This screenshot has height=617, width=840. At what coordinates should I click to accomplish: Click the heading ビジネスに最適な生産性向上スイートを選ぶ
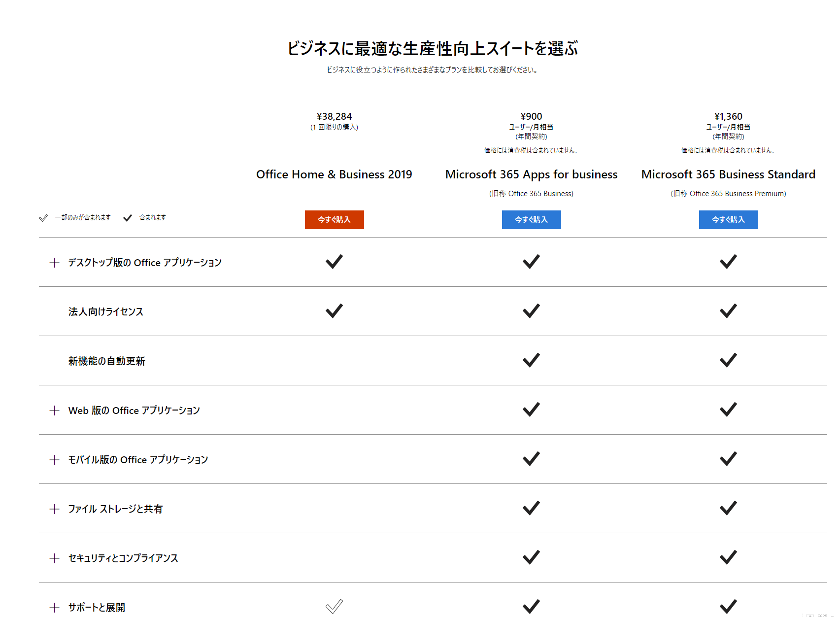[x=433, y=48]
